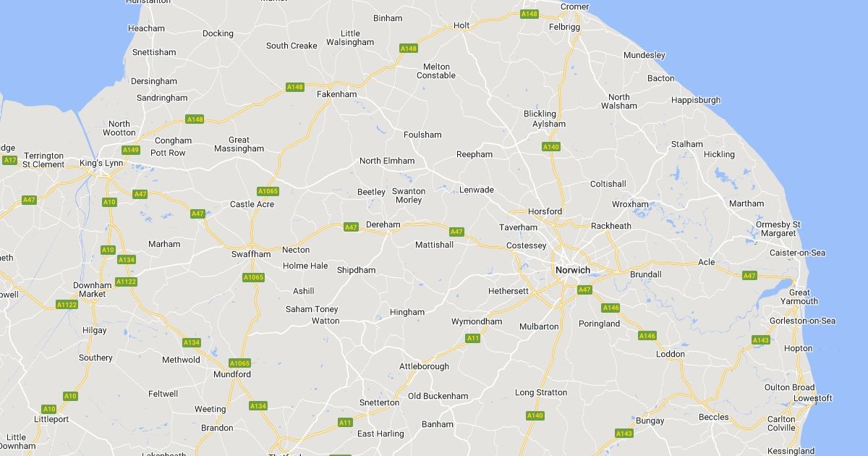Click the A134 shield near Methwold
This screenshot has height=456, width=868.
click(191, 342)
